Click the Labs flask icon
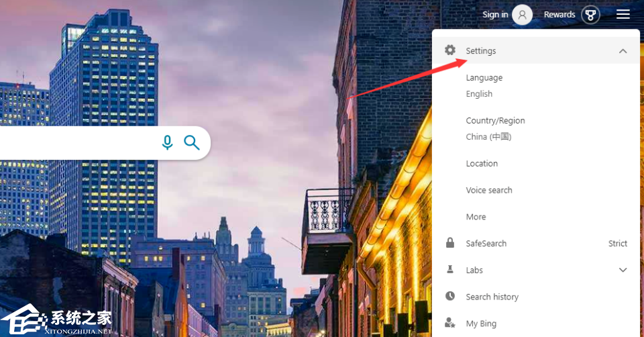 click(x=450, y=270)
